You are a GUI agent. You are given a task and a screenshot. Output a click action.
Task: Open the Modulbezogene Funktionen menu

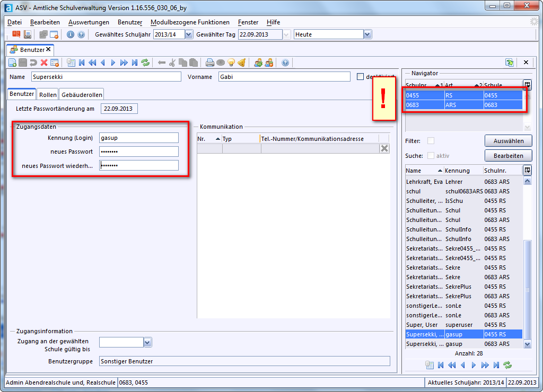coord(190,22)
